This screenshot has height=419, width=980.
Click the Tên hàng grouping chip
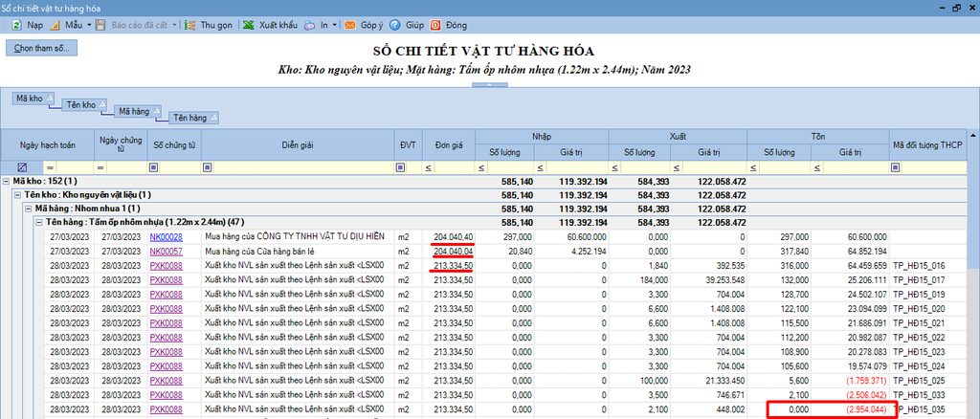195,117
